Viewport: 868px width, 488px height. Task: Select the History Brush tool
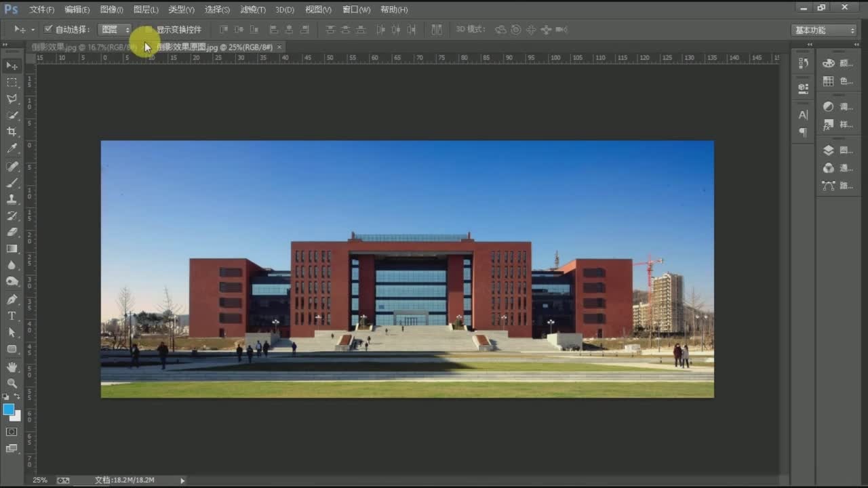coord(12,216)
